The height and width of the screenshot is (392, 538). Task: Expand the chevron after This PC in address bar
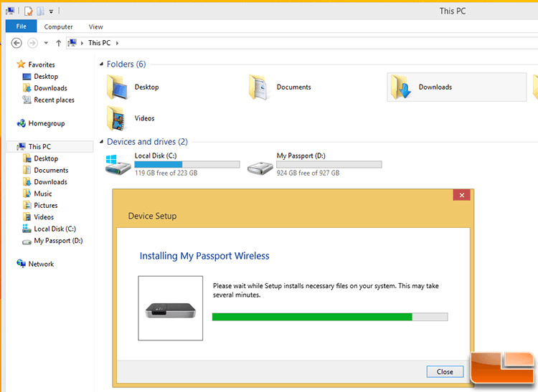pyautogui.click(x=118, y=43)
